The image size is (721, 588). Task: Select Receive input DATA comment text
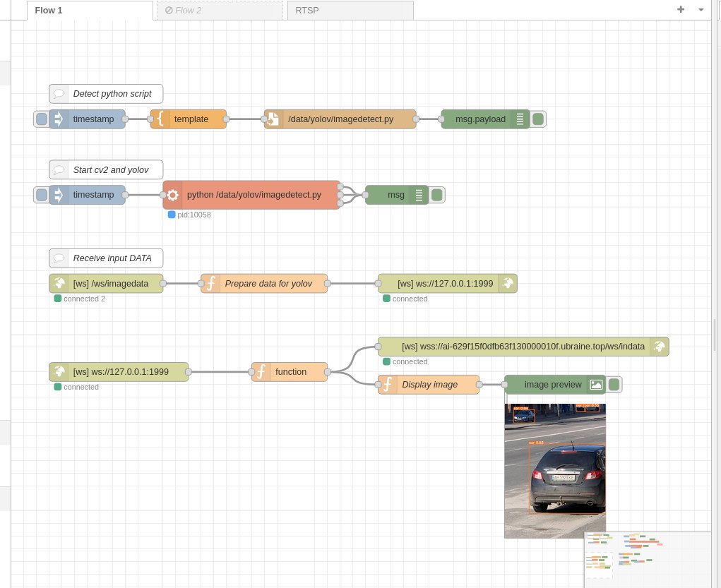pyautogui.click(x=112, y=258)
